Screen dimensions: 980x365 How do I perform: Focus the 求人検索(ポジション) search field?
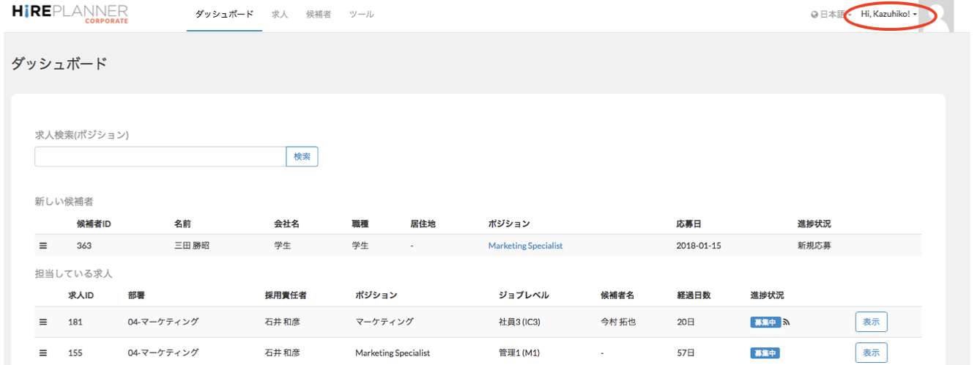pyautogui.click(x=160, y=157)
